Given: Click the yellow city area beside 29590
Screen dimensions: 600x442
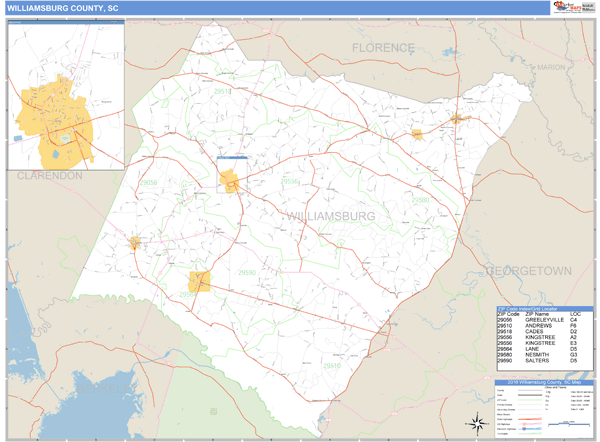Looking at the screenshot, I should click(199, 282).
